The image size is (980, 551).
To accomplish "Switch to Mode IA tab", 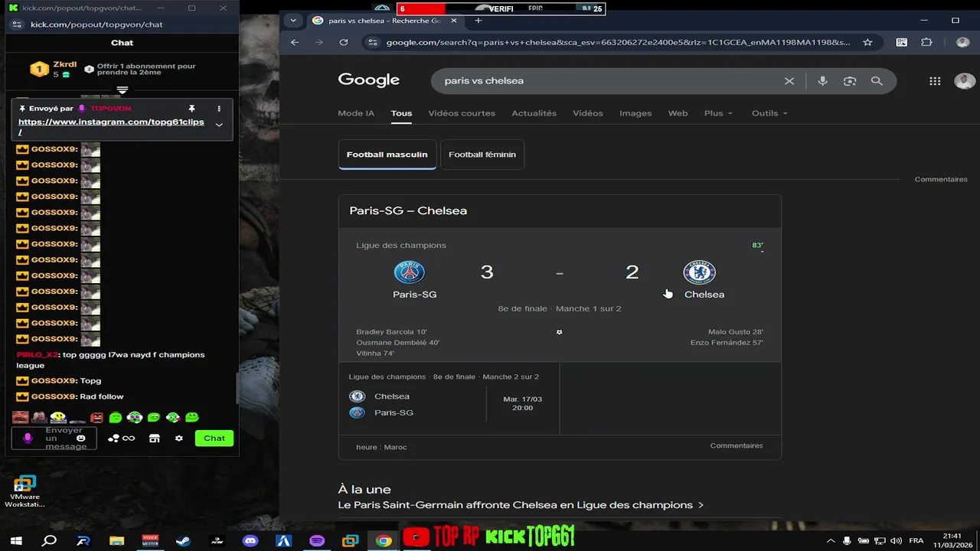I will pyautogui.click(x=356, y=113).
